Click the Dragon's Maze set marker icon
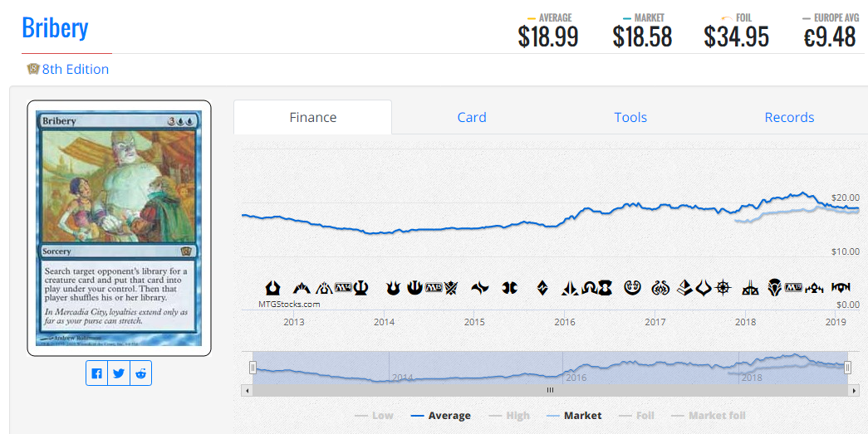Screen dimensions: 868x434 [325, 288]
